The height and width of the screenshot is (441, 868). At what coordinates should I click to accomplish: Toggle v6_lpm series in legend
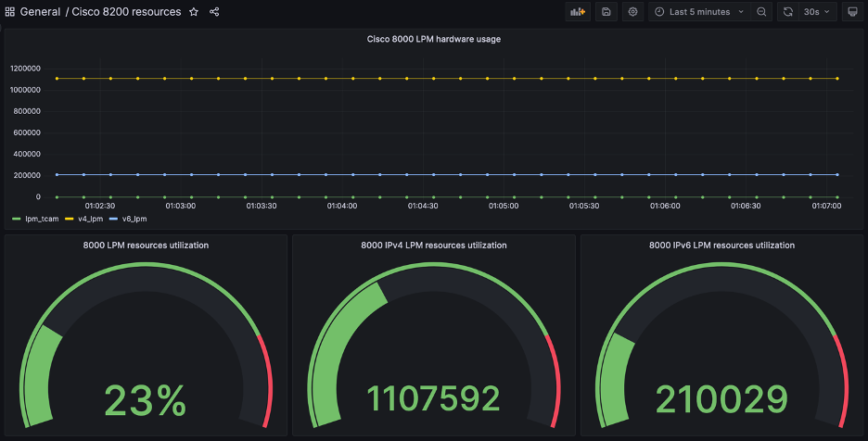point(134,220)
